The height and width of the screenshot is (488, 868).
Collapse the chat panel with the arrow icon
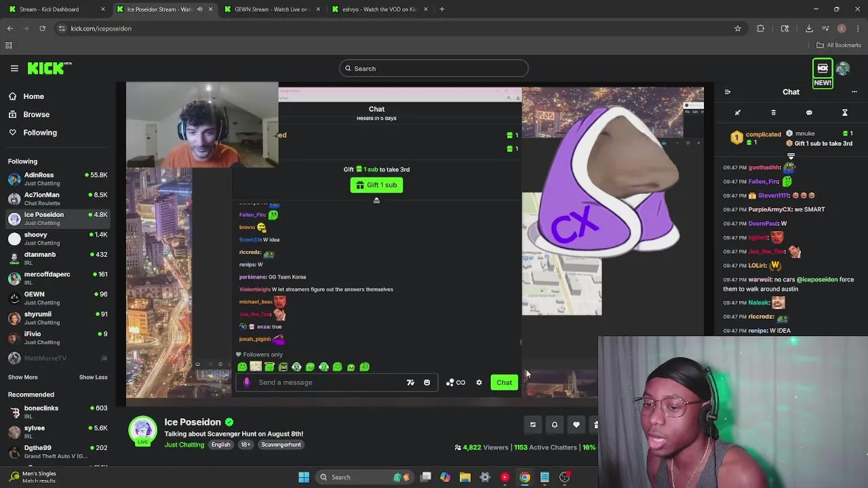pyautogui.click(x=728, y=92)
